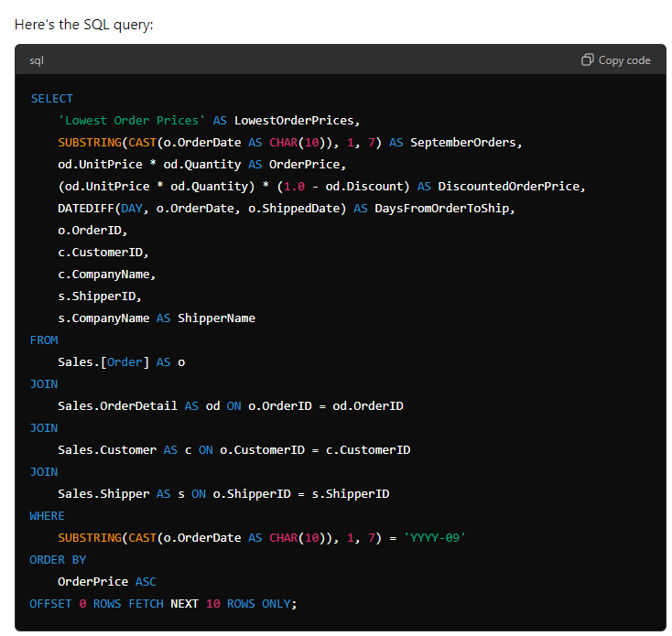Click the ShipperName alias
Viewport: 672px width, 636px height.
[x=216, y=318]
